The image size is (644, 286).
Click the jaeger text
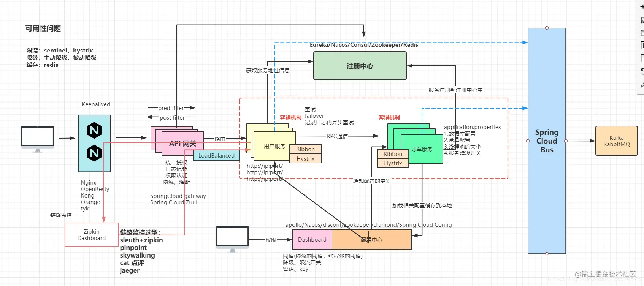pos(130,270)
